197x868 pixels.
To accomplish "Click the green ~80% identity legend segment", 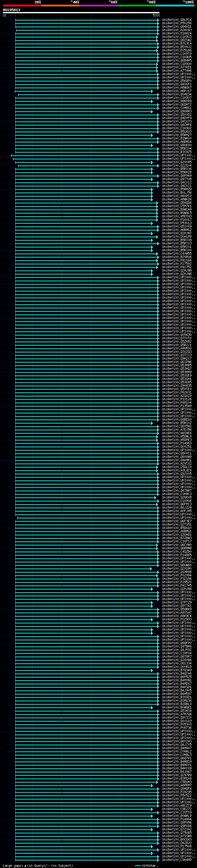I will (x=137, y=6).
